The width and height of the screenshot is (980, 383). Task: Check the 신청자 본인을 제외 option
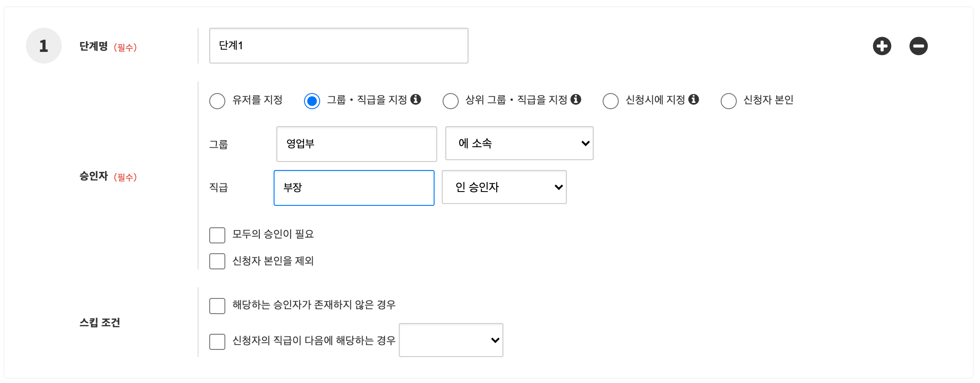(x=217, y=261)
